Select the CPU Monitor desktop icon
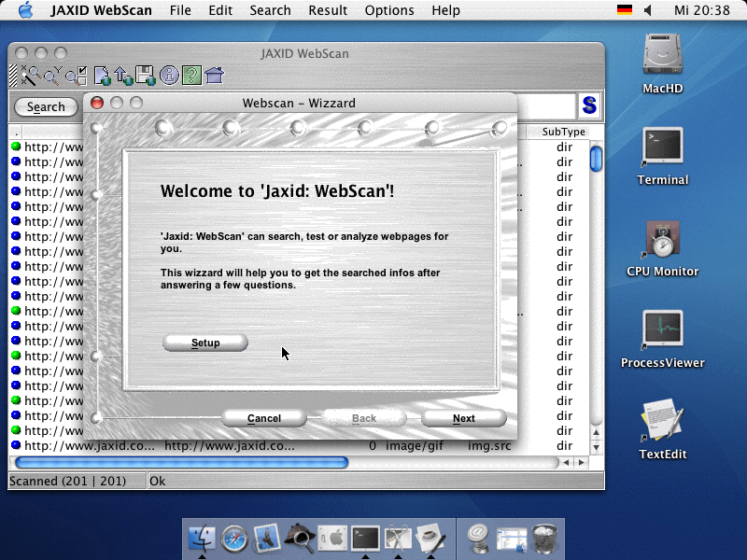Viewport: 747px width, 560px height. [x=662, y=248]
